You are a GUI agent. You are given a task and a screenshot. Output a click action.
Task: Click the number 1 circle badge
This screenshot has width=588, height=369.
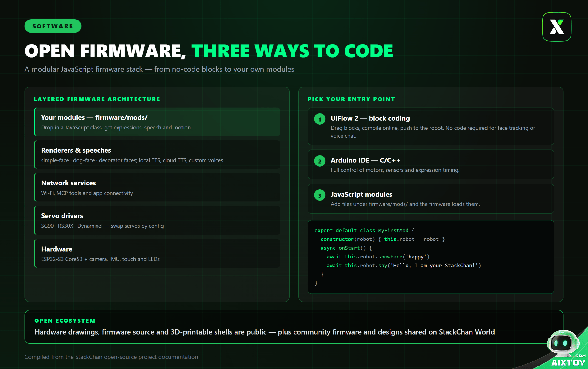[320, 119]
